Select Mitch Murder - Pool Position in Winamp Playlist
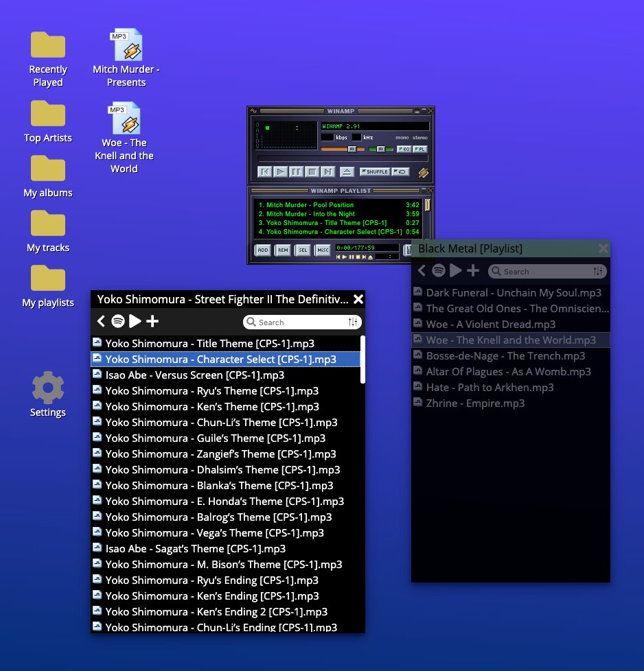Viewport: 644px width, 671px height. click(338, 205)
